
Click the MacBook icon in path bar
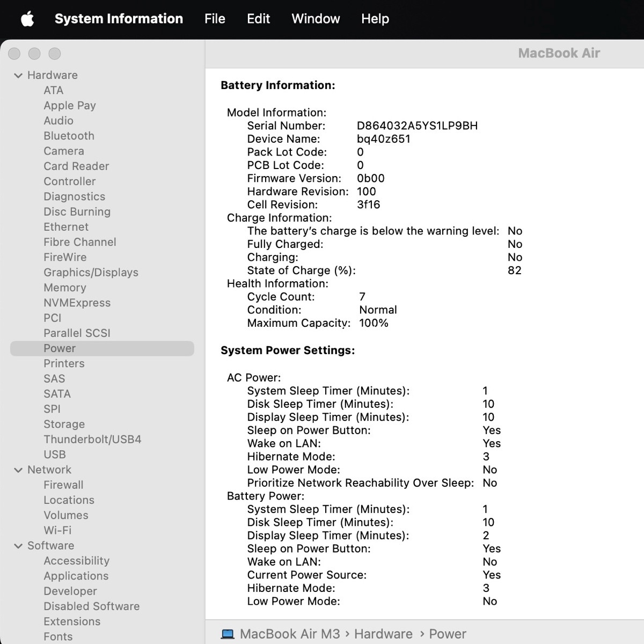pyautogui.click(x=228, y=634)
